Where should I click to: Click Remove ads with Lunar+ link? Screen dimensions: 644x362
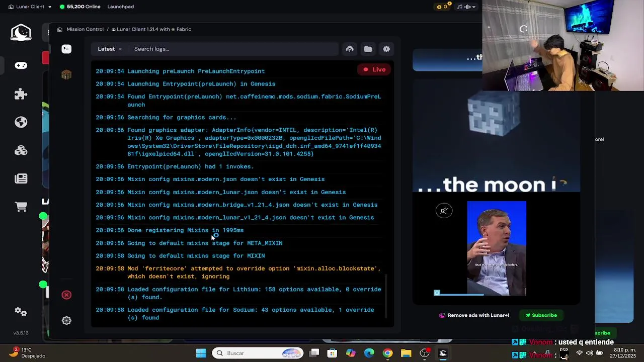click(474, 315)
